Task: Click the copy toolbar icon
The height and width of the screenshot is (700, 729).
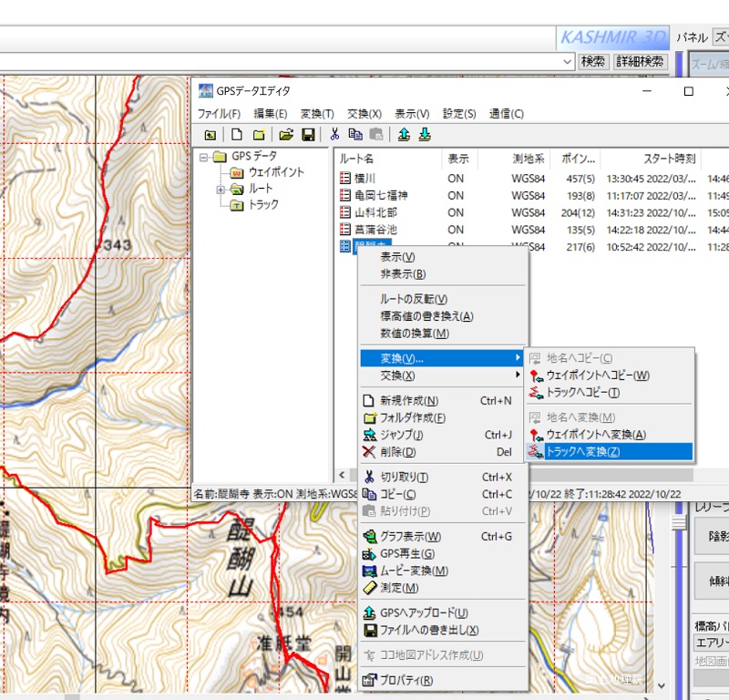Action: point(355,135)
